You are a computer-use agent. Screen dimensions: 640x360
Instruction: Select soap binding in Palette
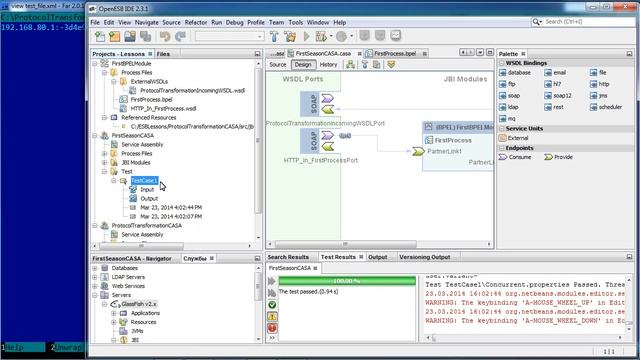[509, 96]
